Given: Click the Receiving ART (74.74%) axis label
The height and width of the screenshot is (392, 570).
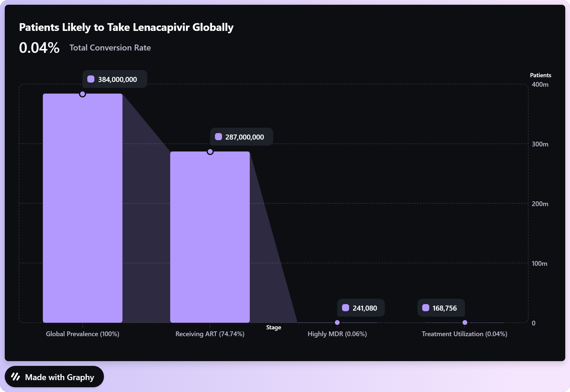Looking at the screenshot, I should point(210,334).
